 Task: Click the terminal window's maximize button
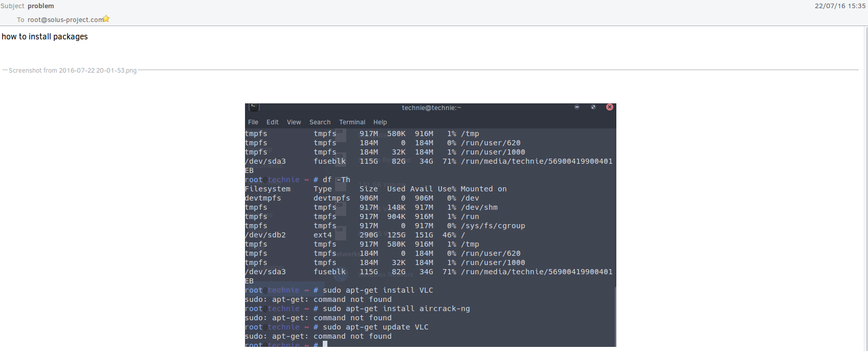click(x=593, y=107)
